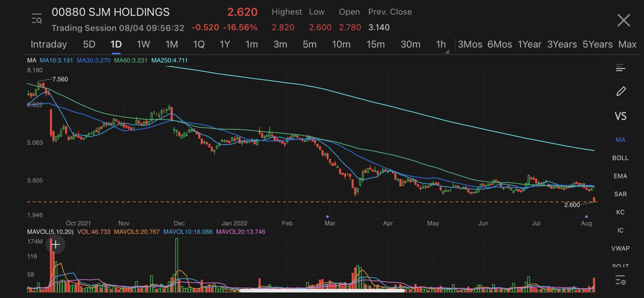Open the pencil drawing tool
This screenshot has height=298, width=644.
[621, 92]
